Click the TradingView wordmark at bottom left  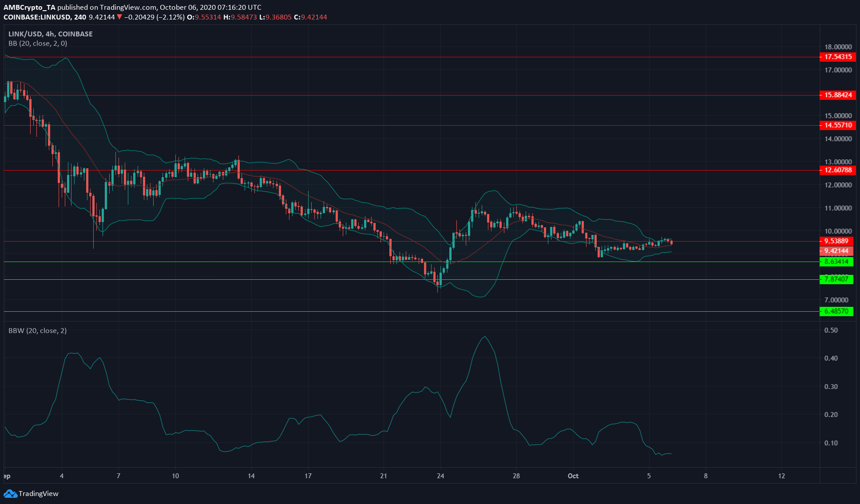39,493
